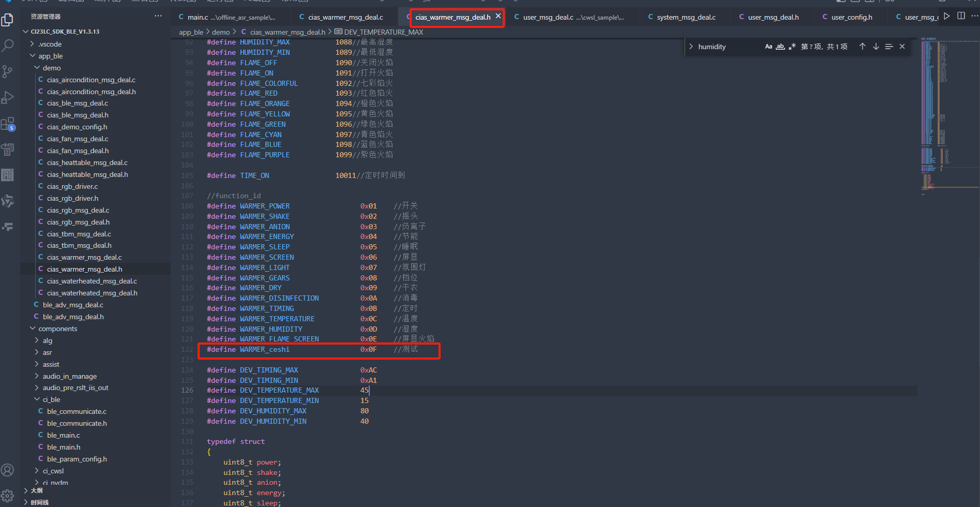980x507 pixels.
Task: Switch to the system_msg_deal.c tab
Action: (x=686, y=17)
